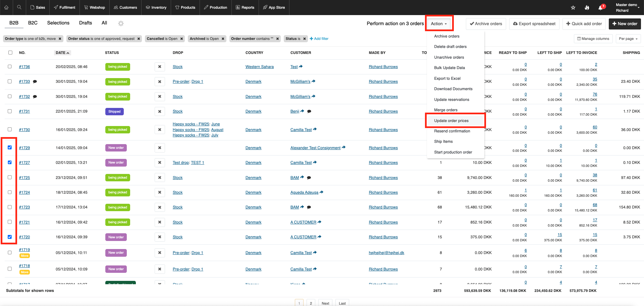The width and height of the screenshot is (644, 306).
Task: Click the X icon on order #1731 row
Action: coord(160,111)
